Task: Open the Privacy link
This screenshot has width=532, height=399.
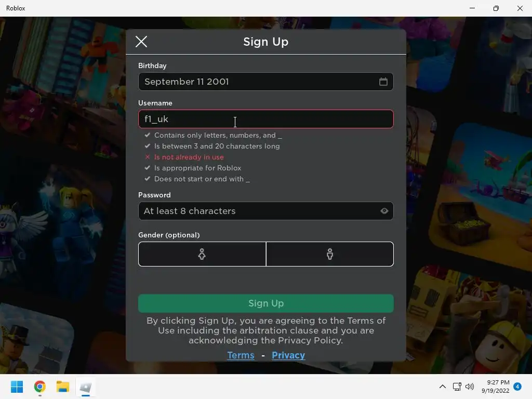Action: click(288, 355)
